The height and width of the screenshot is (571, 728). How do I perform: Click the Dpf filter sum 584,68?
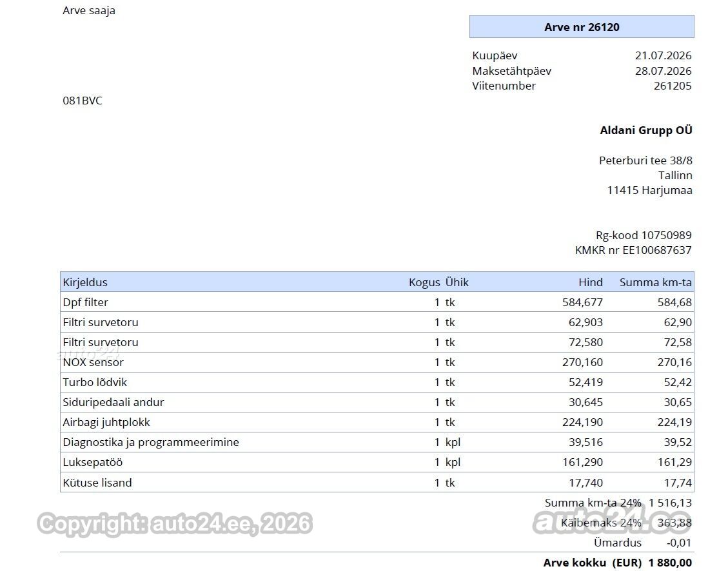point(674,302)
